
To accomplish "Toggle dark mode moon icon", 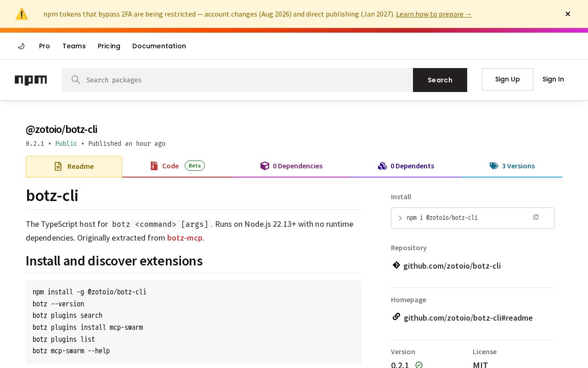I will pyautogui.click(x=21, y=46).
